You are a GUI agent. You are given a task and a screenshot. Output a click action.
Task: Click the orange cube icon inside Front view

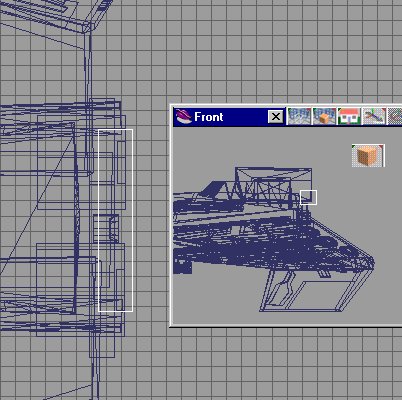tap(368, 156)
